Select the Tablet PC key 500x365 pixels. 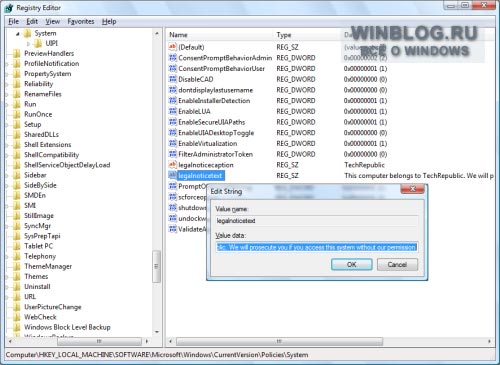click(x=38, y=246)
